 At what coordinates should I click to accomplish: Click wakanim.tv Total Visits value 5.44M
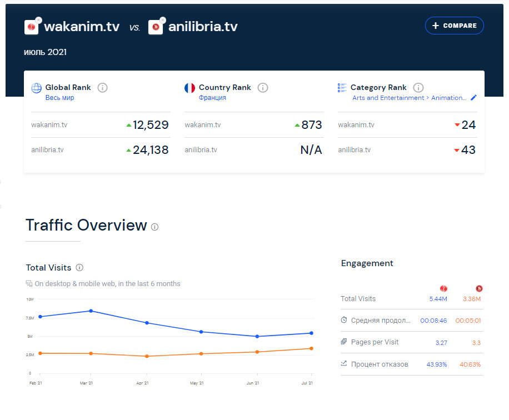438,299
